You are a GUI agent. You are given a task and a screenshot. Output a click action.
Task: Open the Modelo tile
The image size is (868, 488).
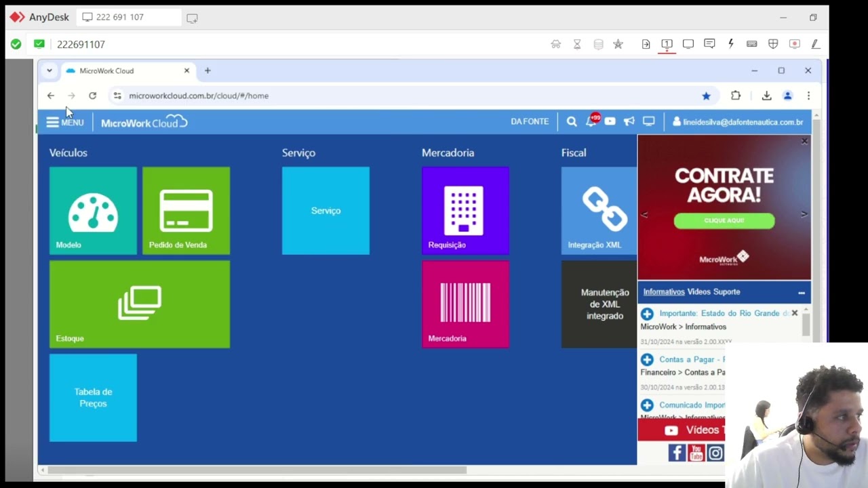[x=93, y=211]
